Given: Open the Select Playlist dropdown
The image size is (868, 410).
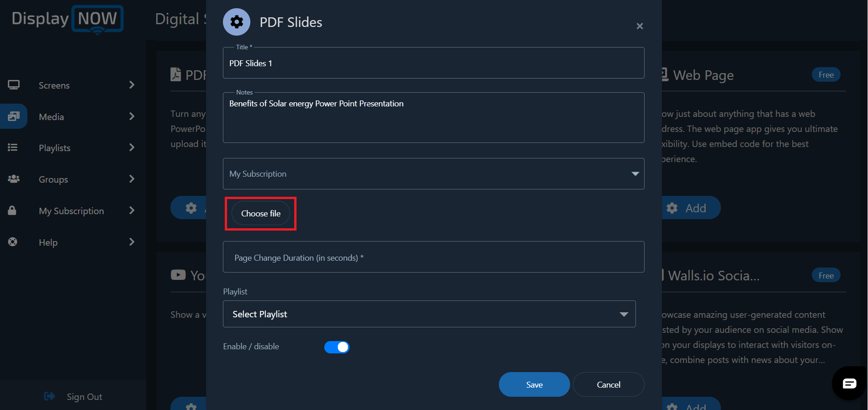Looking at the screenshot, I should point(429,314).
